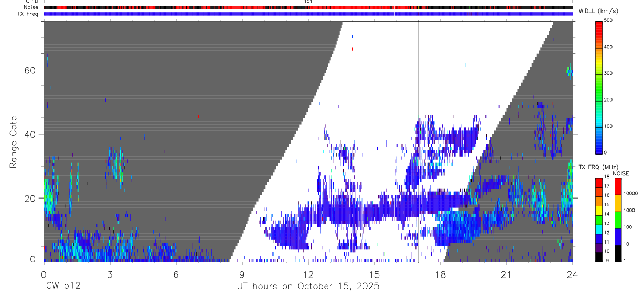Click the 'UT hours on October 15, 2025' axis title
Screen dimensions: 644x297
308,287
